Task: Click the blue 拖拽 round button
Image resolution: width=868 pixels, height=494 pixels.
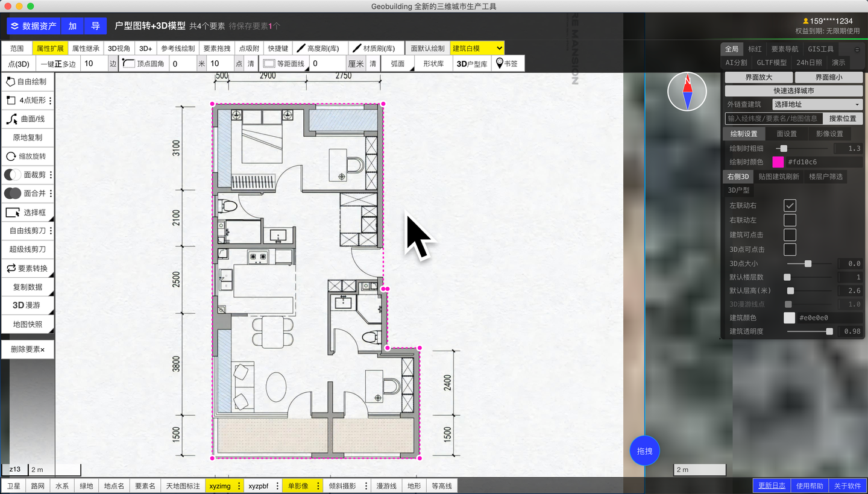Action: click(x=645, y=451)
